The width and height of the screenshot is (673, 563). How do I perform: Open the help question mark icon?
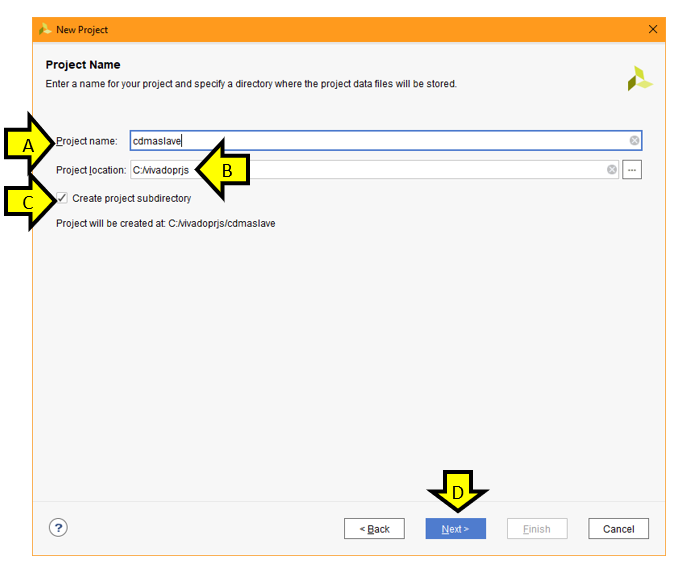point(58,528)
